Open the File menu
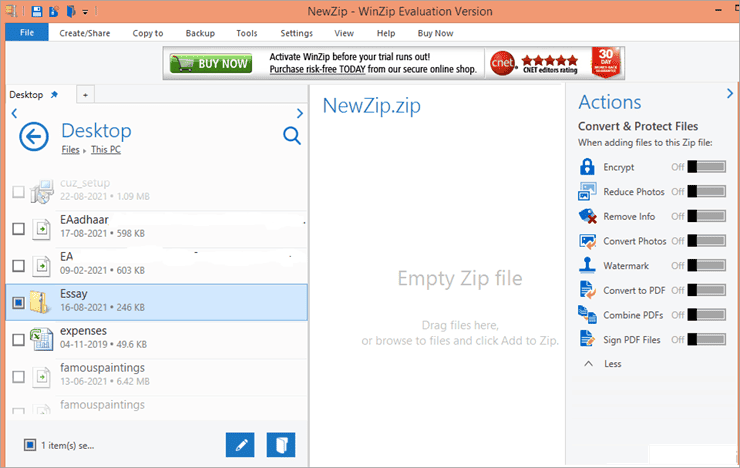740x468 pixels. pos(27,33)
